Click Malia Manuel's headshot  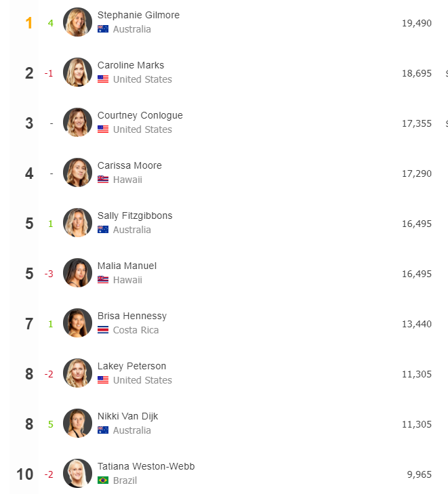pos(77,273)
